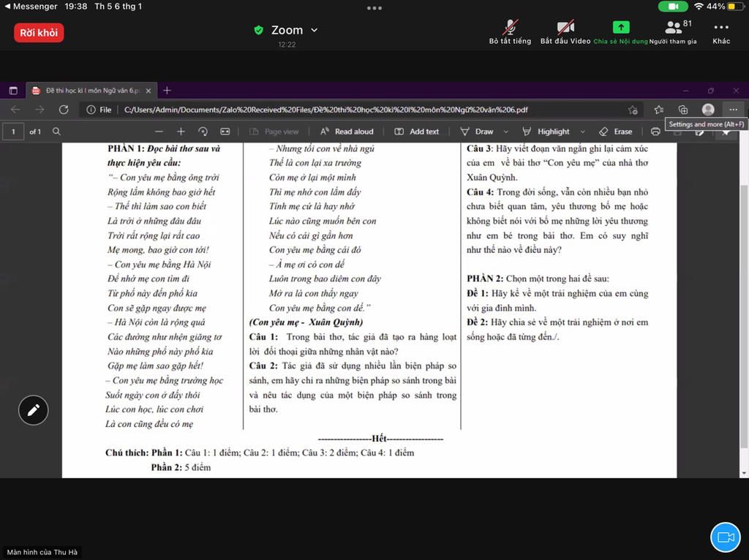The width and height of the screenshot is (749, 560).
Task: Click the PDF vertical scrollbar
Action: click(744, 315)
